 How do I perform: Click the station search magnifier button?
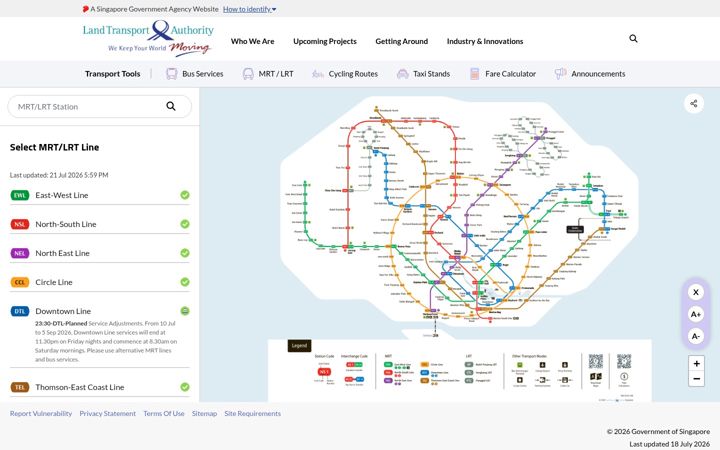coord(171,106)
